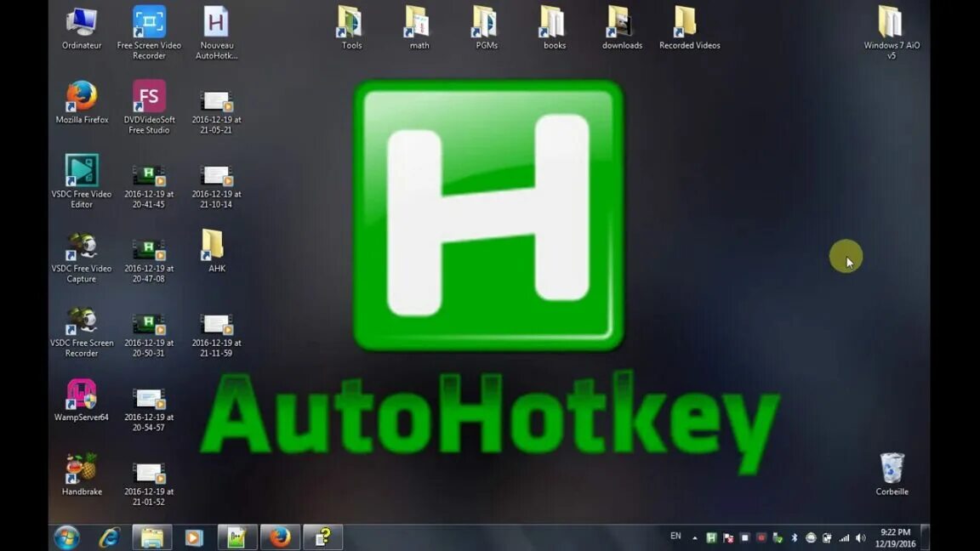Select video file 2016-12-19 at 21-10-14

click(x=216, y=186)
